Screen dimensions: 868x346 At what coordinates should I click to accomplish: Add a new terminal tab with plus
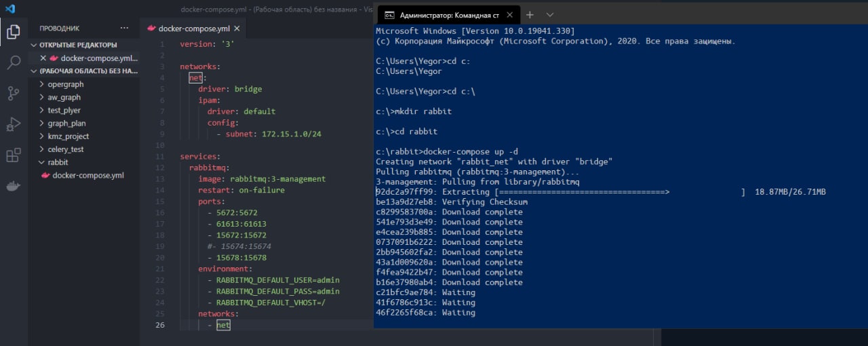[x=530, y=14]
